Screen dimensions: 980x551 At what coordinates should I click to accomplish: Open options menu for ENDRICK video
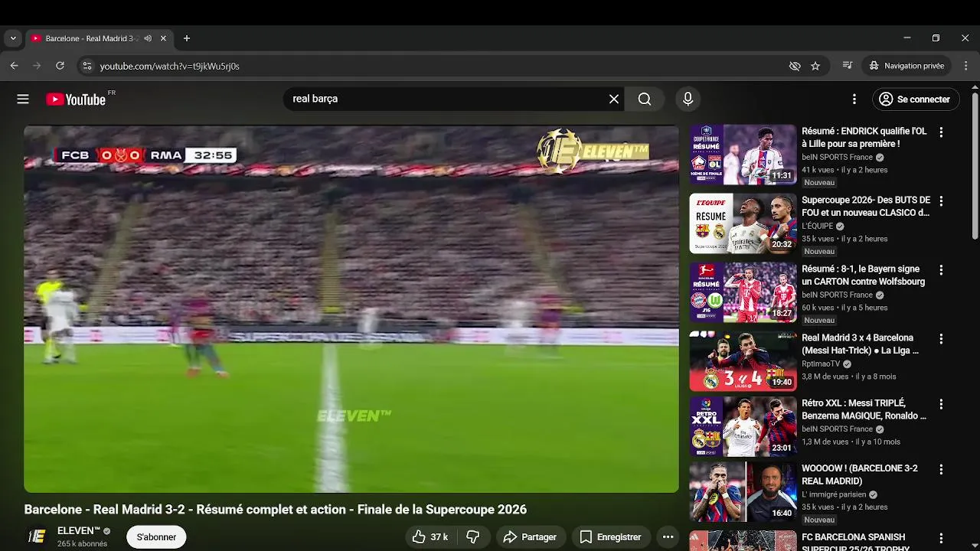[941, 132]
